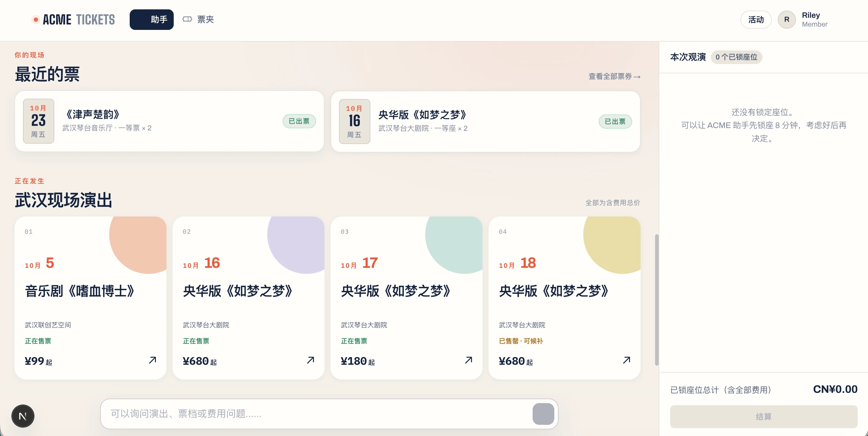Open 查看全部票券 link
Image resolution: width=868 pixels, height=436 pixels.
point(614,77)
